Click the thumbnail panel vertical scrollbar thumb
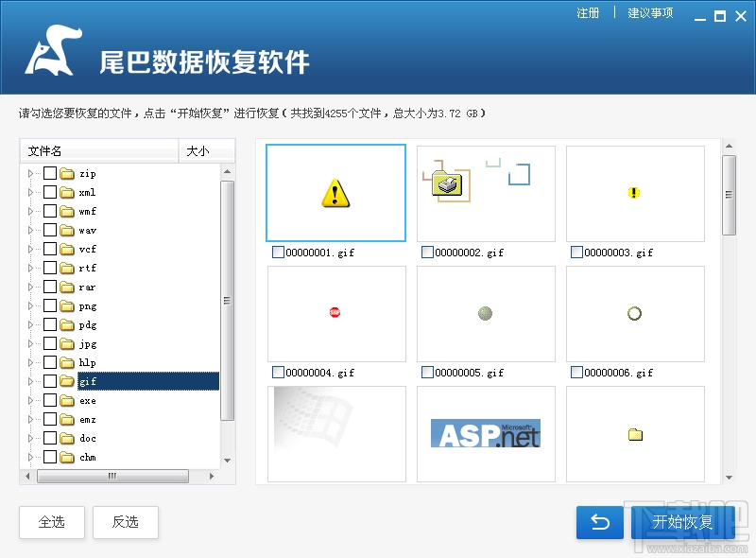Viewport: 756px width, 558px height. (x=729, y=195)
